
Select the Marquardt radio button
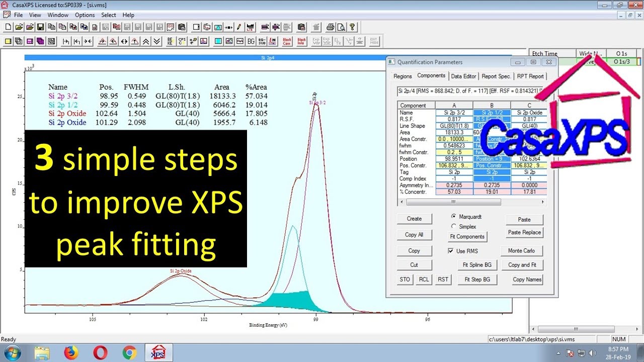454,217
